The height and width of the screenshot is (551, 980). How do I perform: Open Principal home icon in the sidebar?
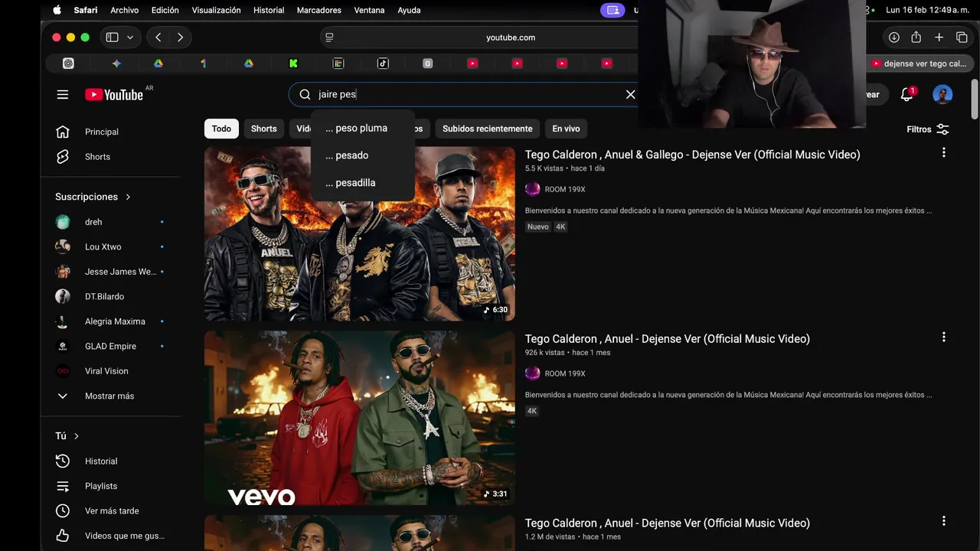[63, 132]
